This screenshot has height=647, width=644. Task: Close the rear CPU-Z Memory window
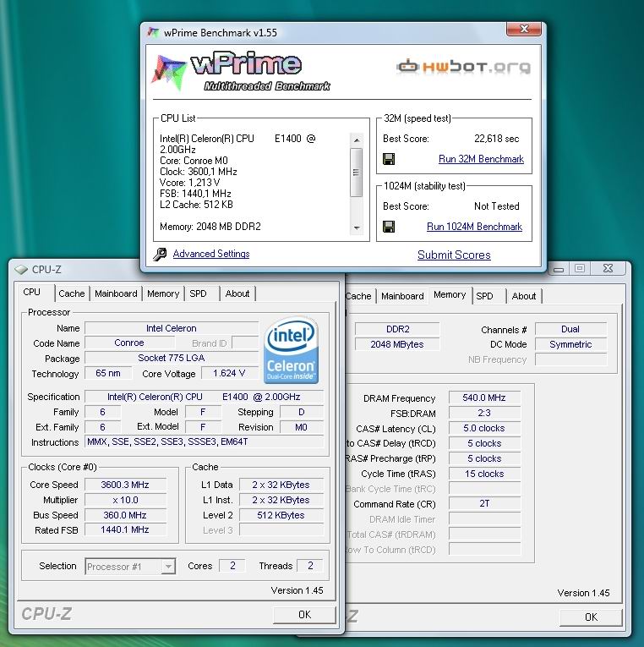608,268
